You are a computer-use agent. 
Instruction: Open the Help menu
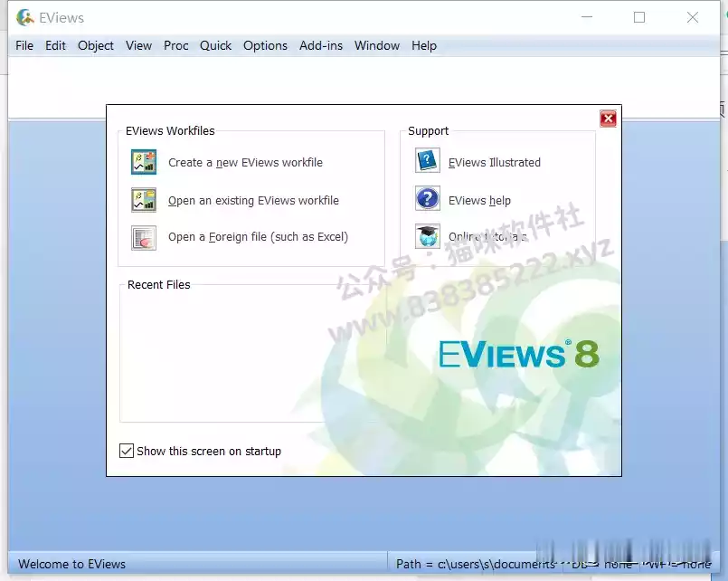tap(424, 45)
